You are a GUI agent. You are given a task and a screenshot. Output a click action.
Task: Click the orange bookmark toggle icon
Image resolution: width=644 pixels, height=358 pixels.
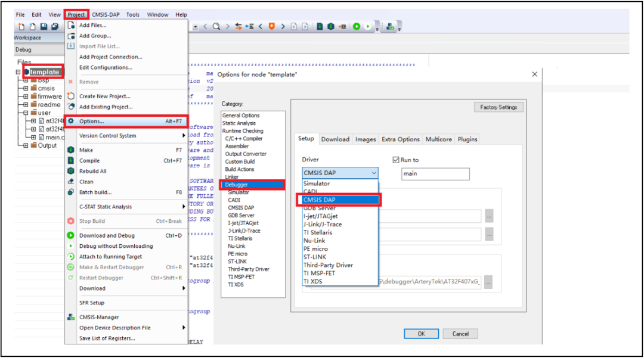271,26
